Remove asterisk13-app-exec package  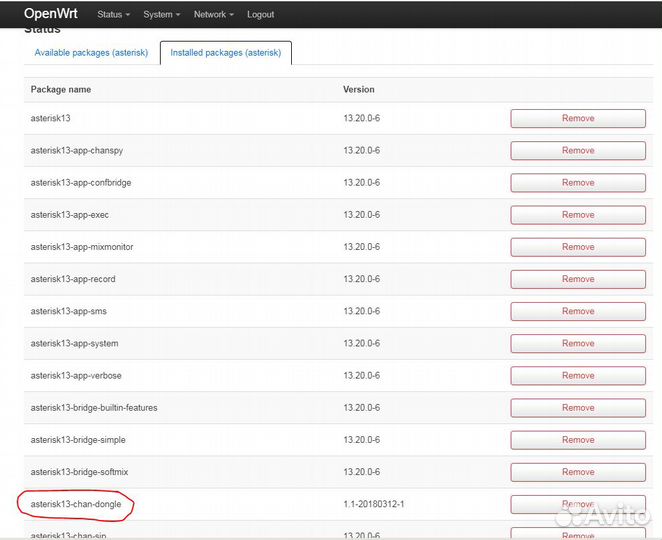coord(578,214)
